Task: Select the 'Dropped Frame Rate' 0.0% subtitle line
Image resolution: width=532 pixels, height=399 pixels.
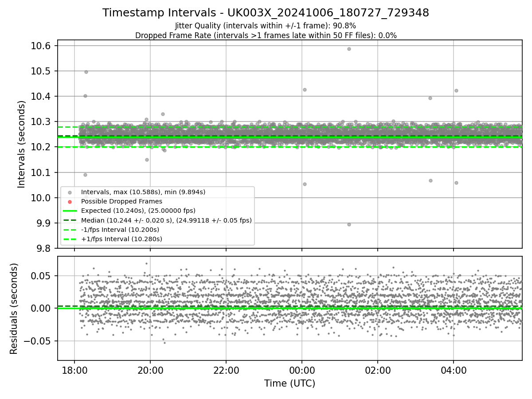Action: (266, 35)
